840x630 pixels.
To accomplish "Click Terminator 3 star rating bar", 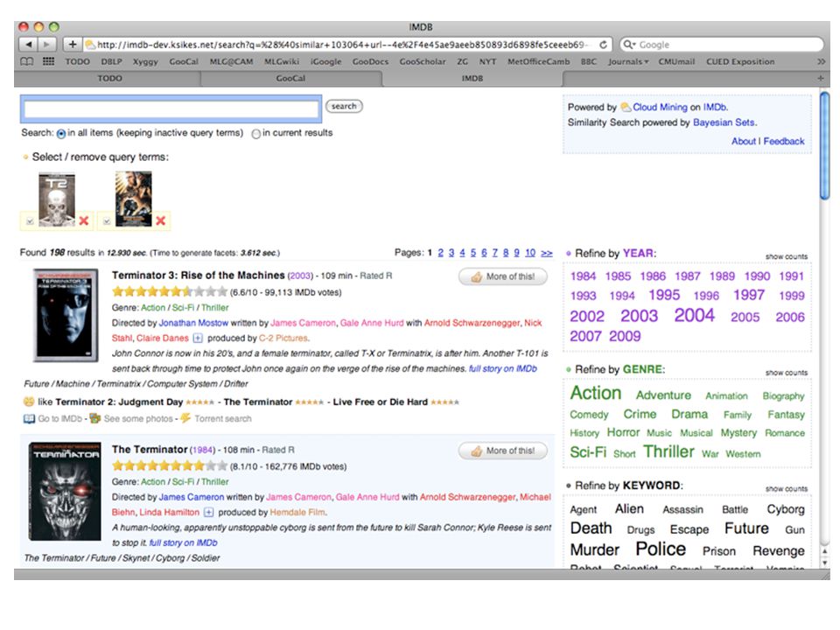I will coord(170,292).
